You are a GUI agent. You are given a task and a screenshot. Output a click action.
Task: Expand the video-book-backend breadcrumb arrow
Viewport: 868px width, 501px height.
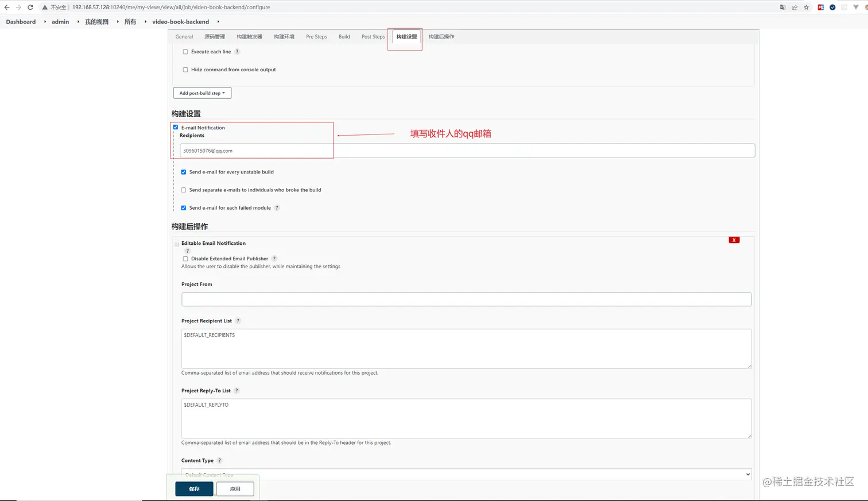(218, 22)
